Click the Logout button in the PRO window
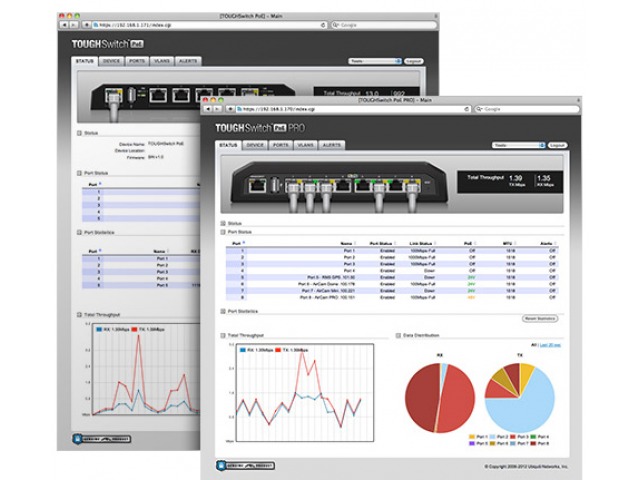640x480 pixels. [557, 145]
